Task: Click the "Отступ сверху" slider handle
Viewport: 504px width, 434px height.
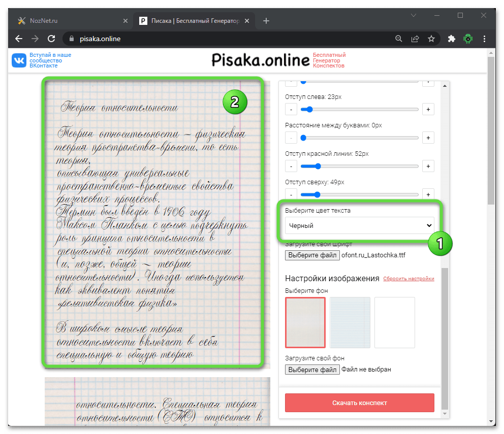Action: tap(317, 194)
